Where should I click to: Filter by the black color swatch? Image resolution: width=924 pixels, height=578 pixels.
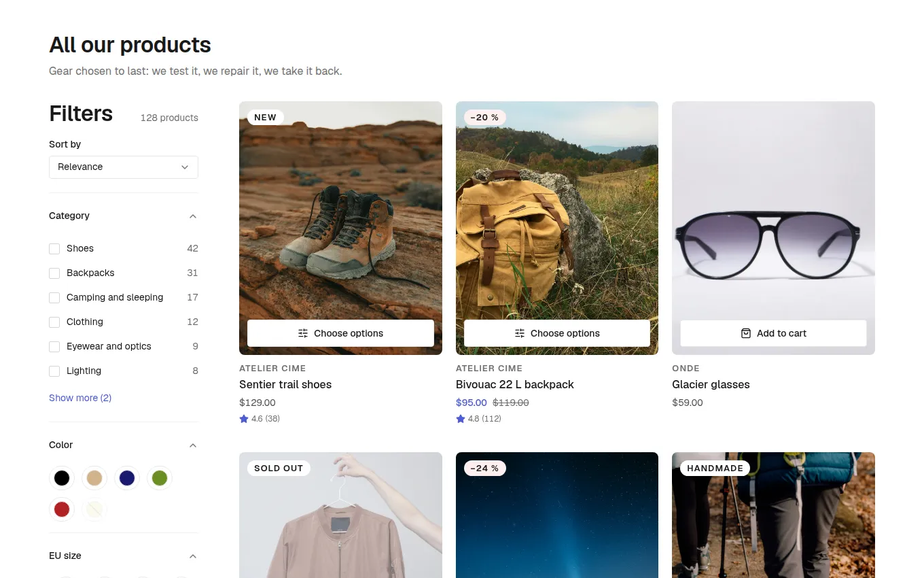tap(62, 478)
